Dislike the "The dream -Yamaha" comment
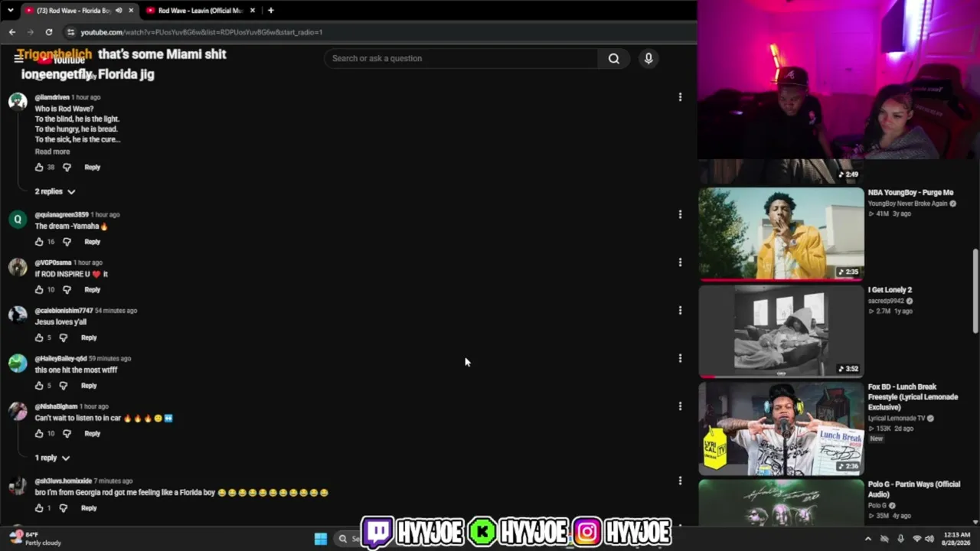This screenshot has width=980, height=551. [67, 242]
